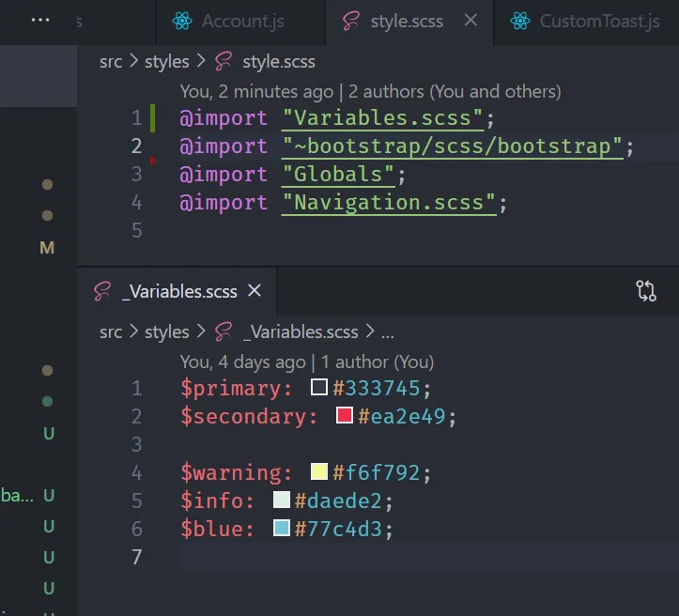Click the compare changes icon
Image resolution: width=679 pixels, height=616 pixels.
pyautogui.click(x=646, y=290)
